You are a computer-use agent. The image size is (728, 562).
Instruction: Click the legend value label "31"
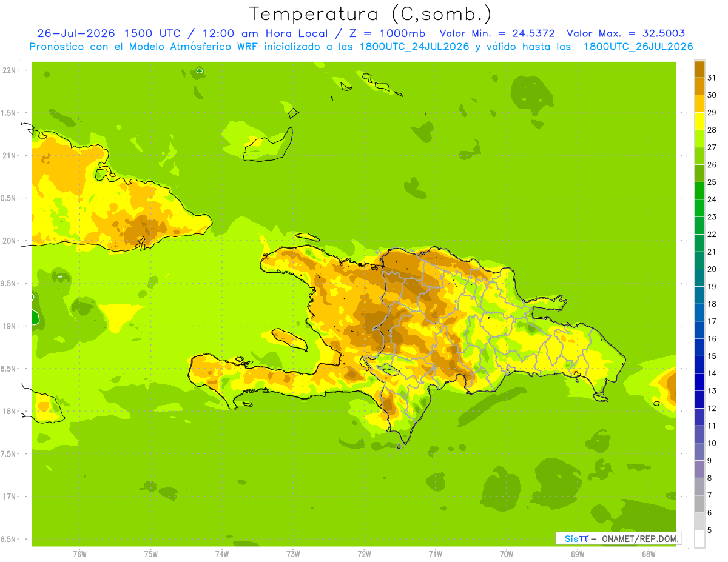click(712, 78)
